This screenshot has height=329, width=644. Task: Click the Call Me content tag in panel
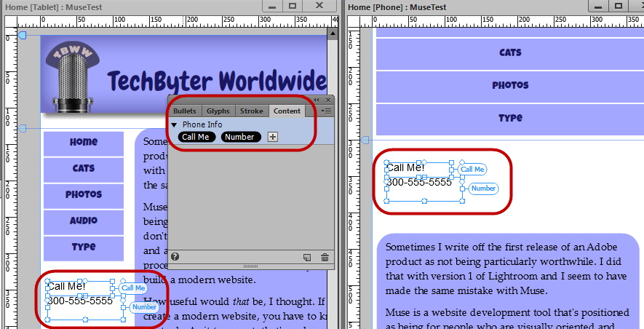(x=196, y=137)
